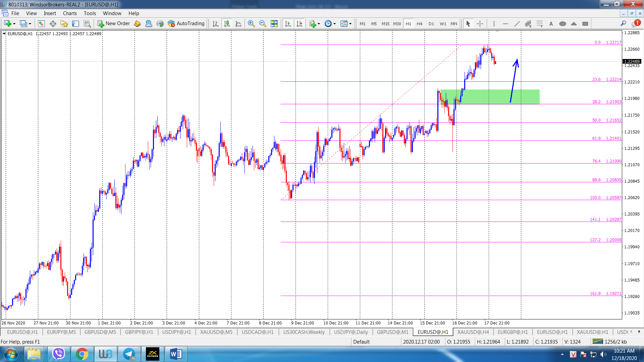The width and height of the screenshot is (644, 362).
Task: Expand the new chart dropdown arrow
Action: click(14, 24)
